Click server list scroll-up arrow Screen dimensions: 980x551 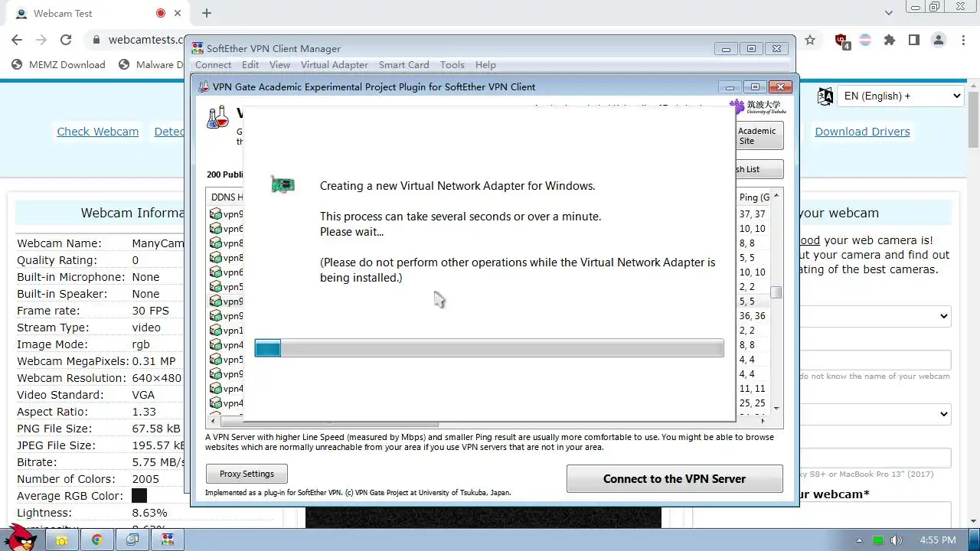coord(776,196)
